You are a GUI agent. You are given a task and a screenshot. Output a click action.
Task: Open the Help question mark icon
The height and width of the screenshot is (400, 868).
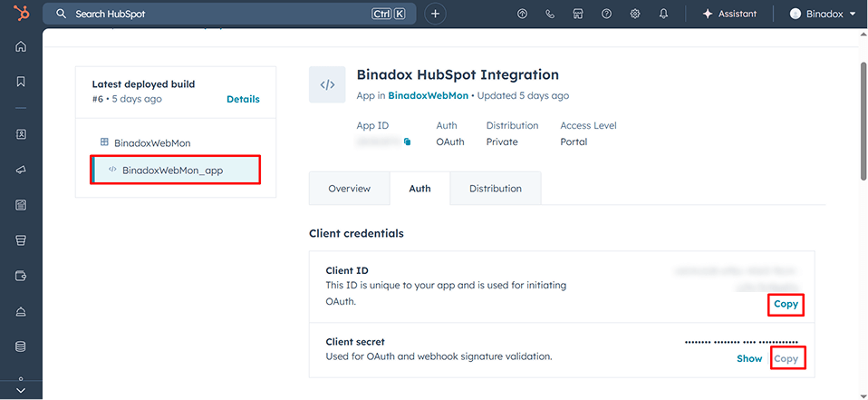pos(607,14)
